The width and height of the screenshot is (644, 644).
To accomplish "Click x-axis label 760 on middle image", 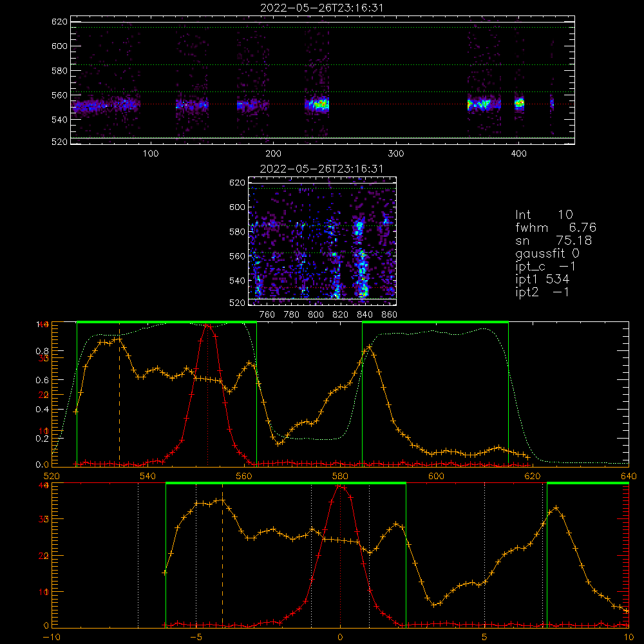I will click(267, 315).
